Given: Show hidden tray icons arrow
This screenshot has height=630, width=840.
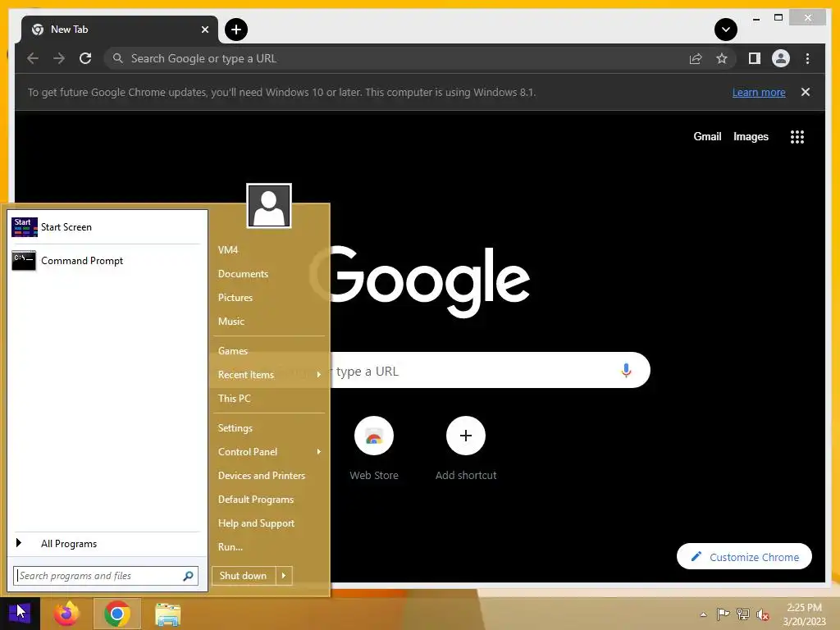Looking at the screenshot, I should pyautogui.click(x=703, y=614).
